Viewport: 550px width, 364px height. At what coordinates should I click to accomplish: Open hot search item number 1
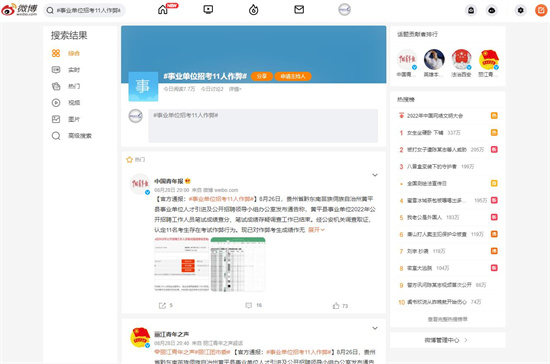tap(425, 133)
